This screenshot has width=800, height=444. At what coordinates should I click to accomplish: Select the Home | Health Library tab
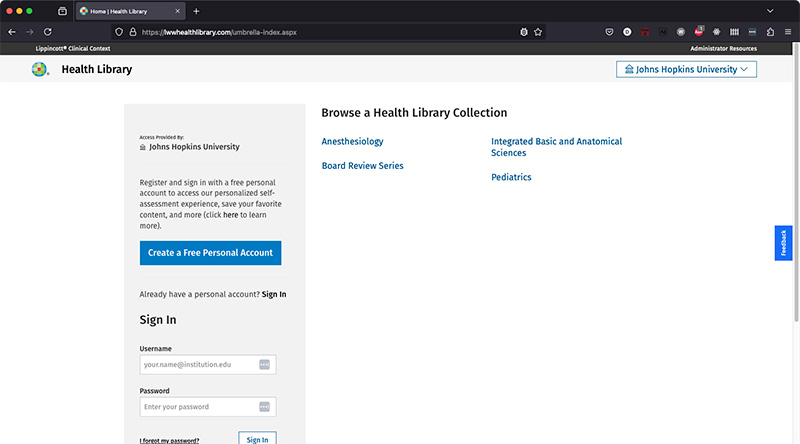[130, 11]
